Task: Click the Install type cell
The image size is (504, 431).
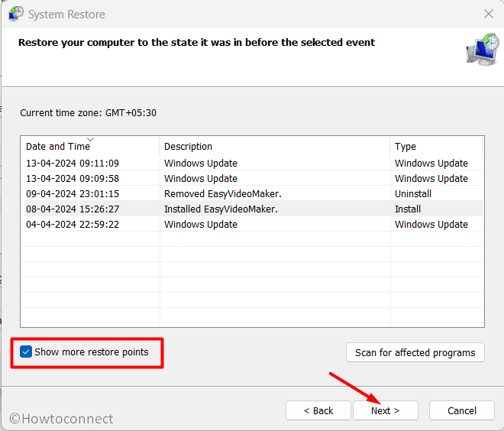Action: tap(408, 209)
